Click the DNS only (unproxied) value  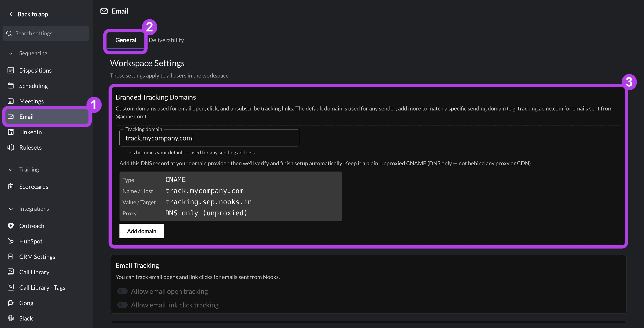point(206,213)
